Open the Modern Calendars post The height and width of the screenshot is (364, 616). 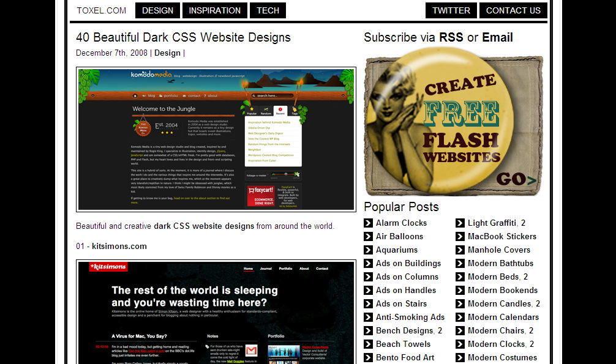503,318
